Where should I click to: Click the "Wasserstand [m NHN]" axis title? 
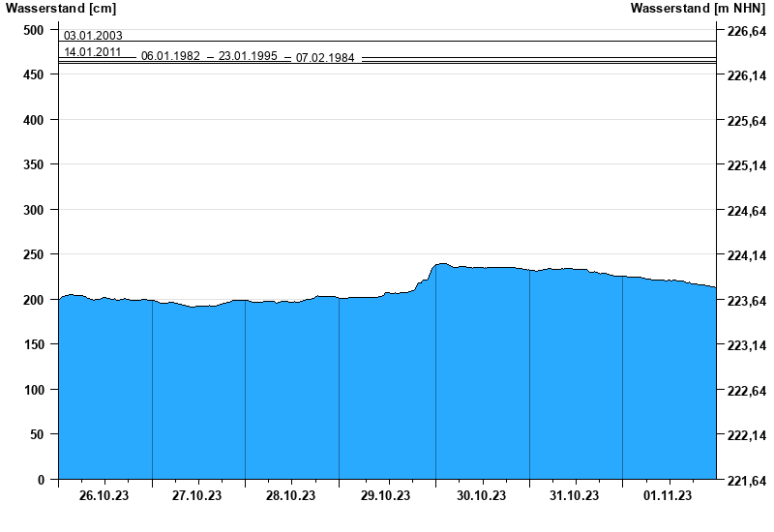[698, 9]
